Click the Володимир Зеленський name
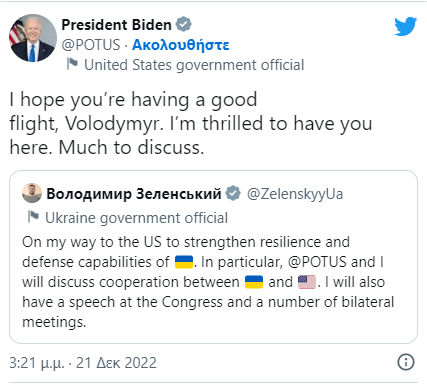The width and height of the screenshot is (427, 384). pos(134,194)
